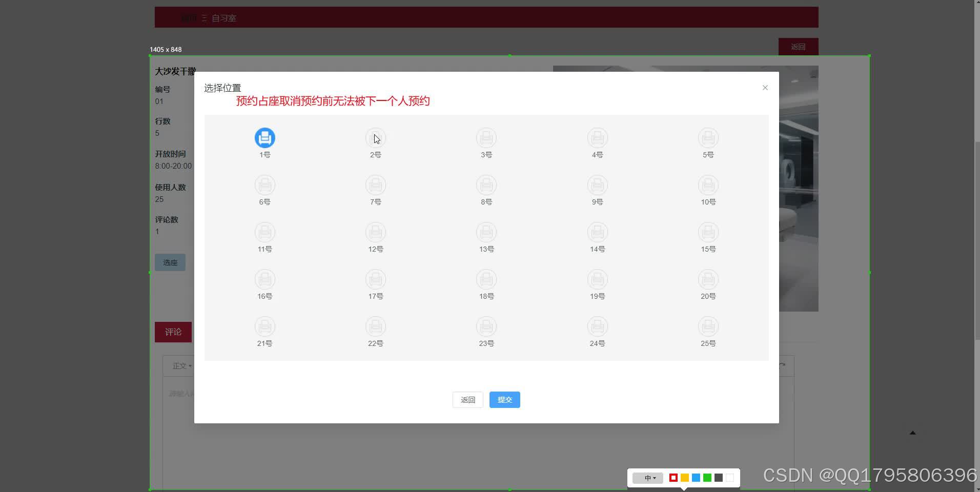The height and width of the screenshot is (492, 980).
Task: Select seat 2号 icon
Action: point(376,137)
